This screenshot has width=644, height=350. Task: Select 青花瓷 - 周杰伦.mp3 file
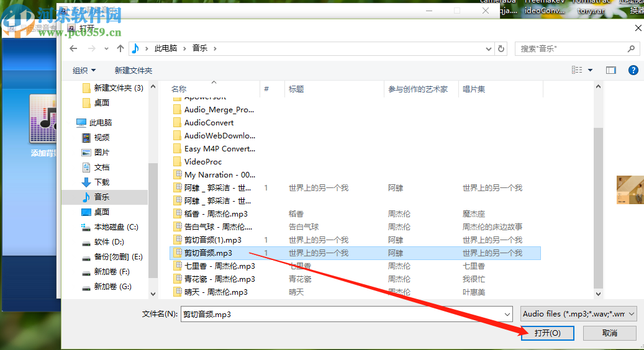pos(214,279)
